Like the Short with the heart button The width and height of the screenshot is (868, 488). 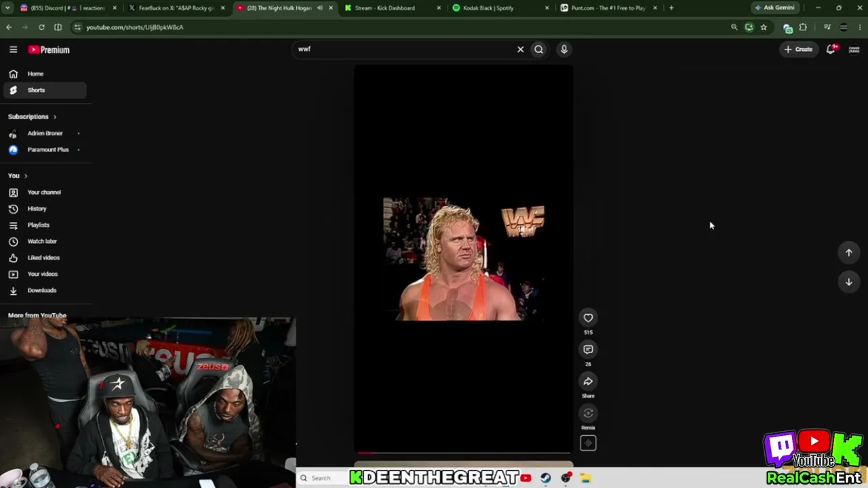(x=588, y=318)
